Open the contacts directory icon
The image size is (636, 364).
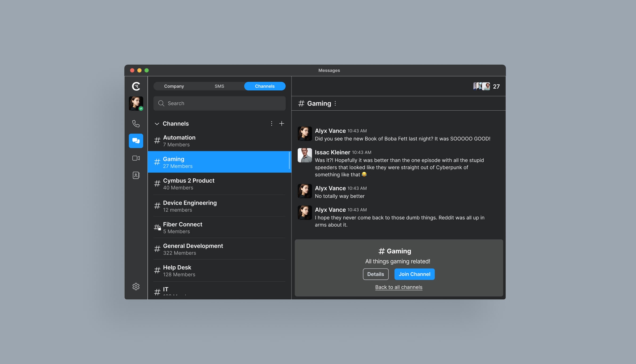pos(136,175)
